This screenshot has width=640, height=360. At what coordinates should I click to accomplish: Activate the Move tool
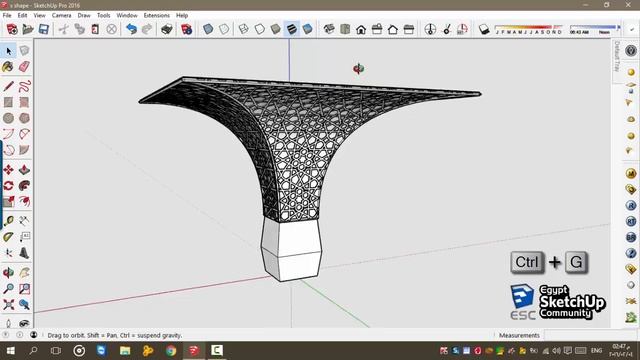pos(8,169)
